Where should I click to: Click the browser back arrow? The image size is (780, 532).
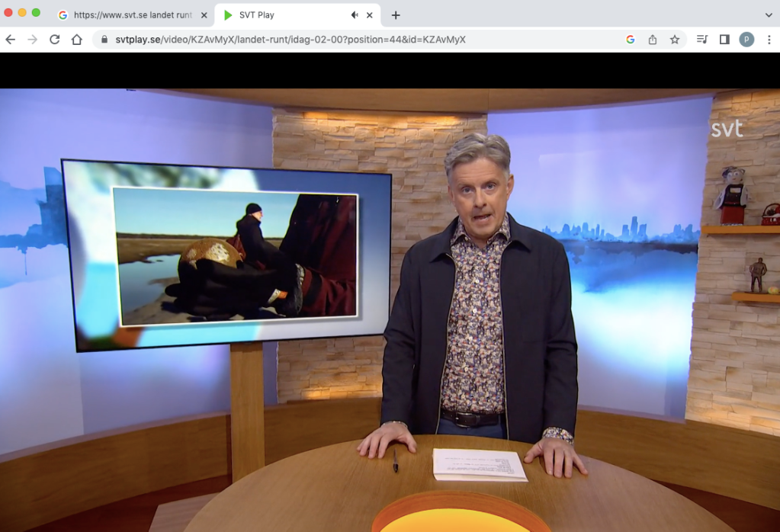click(x=10, y=40)
